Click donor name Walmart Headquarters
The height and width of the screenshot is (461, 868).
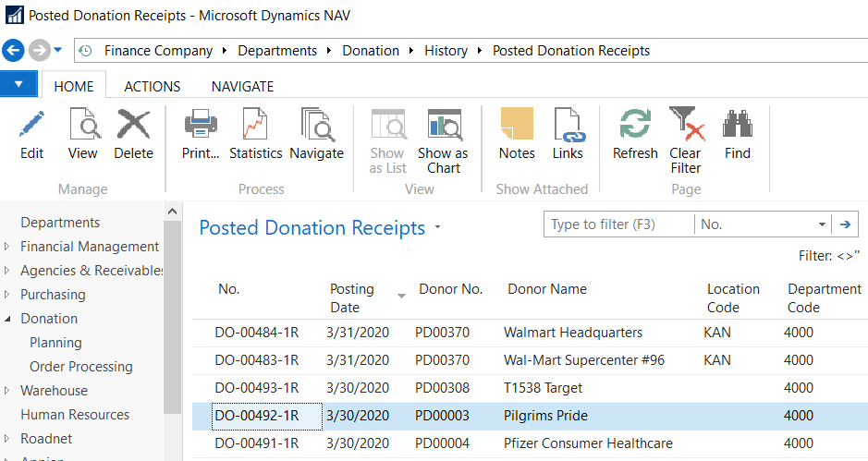573,333
